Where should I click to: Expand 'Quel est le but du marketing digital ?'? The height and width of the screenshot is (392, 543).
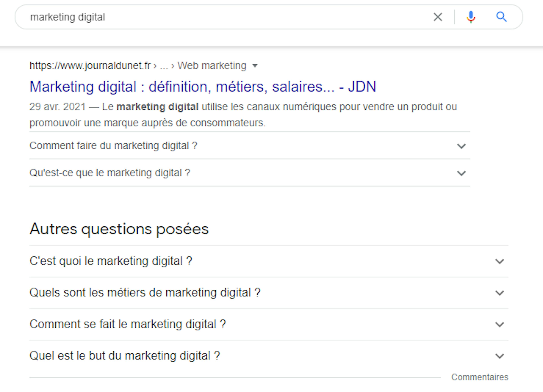[x=499, y=356]
